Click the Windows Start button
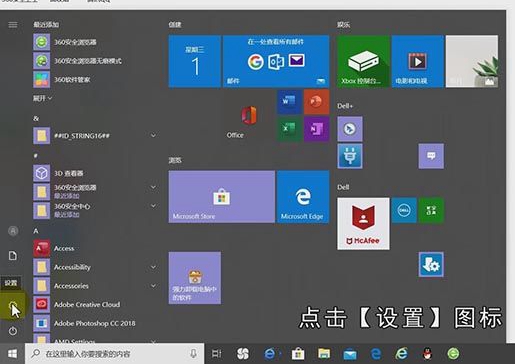 point(12,354)
